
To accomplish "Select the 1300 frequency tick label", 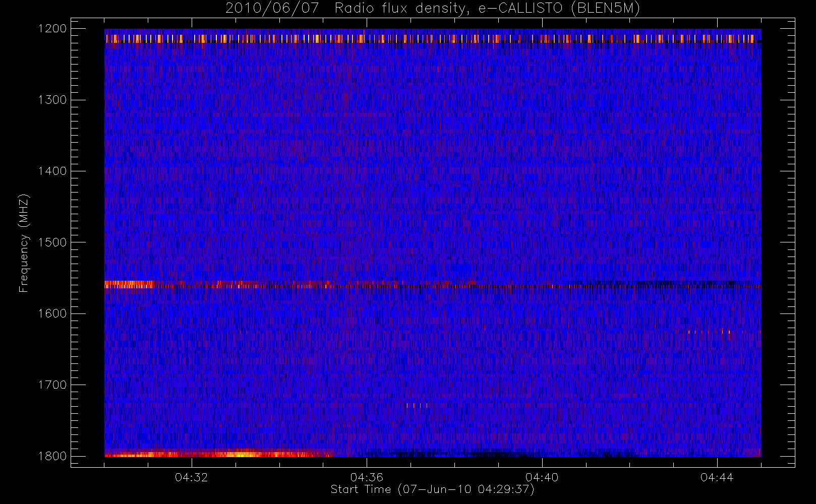I will (52, 100).
